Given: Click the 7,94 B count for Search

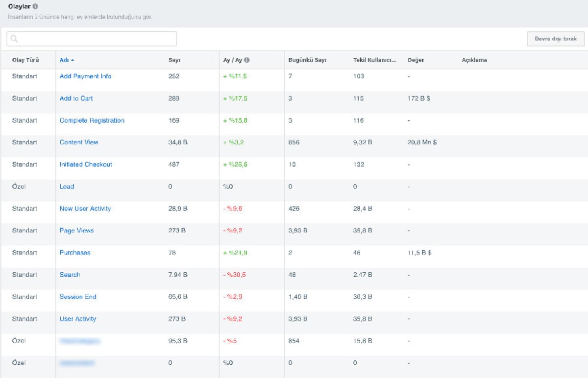Looking at the screenshot, I should pos(177,275).
